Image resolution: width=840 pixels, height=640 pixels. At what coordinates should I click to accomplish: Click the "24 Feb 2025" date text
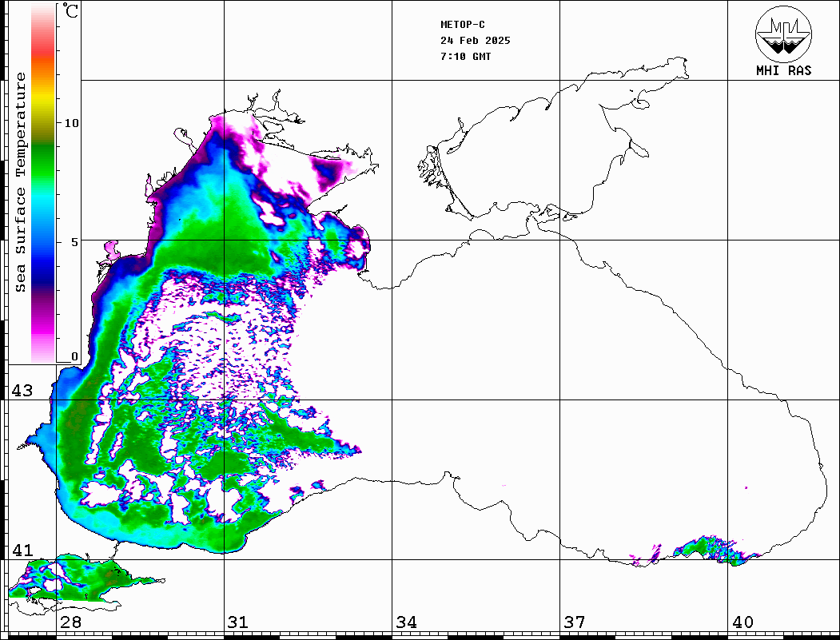[x=476, y=41]
